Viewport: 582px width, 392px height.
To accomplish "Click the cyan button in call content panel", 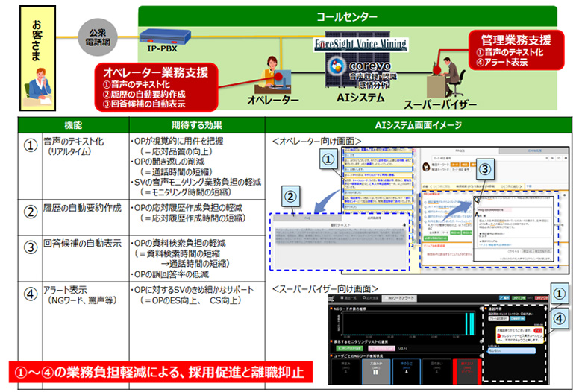I will (x=517, y=318).
